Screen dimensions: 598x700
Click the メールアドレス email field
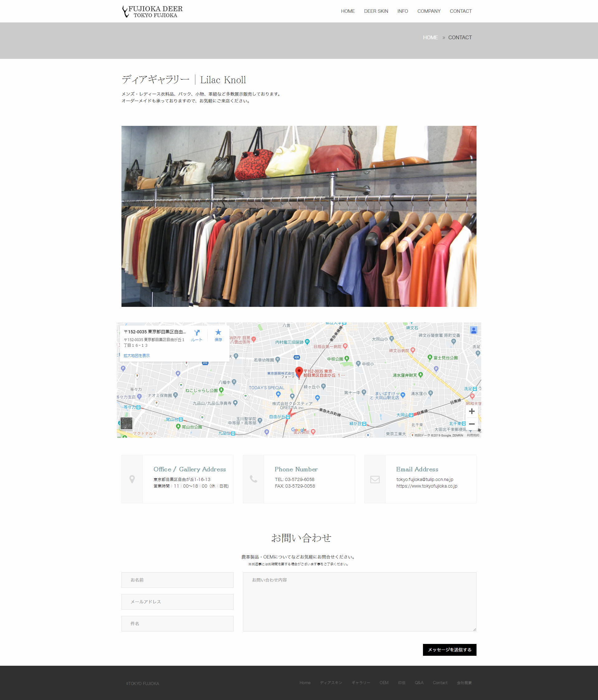pyautogui.click(x=177, y=602)
